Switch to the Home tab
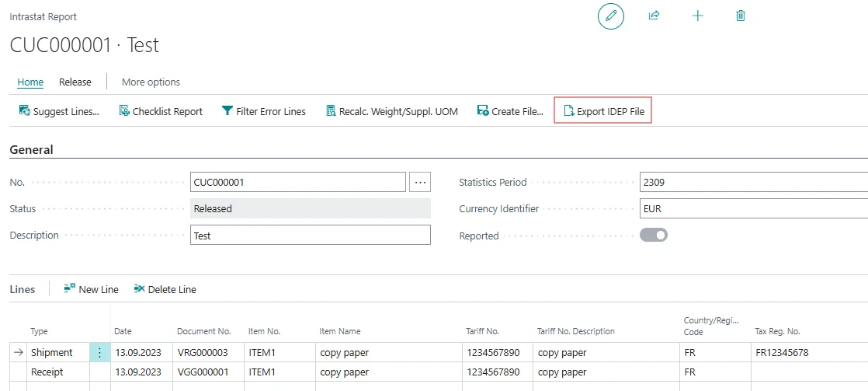868x391 pixels. point(30,82)
